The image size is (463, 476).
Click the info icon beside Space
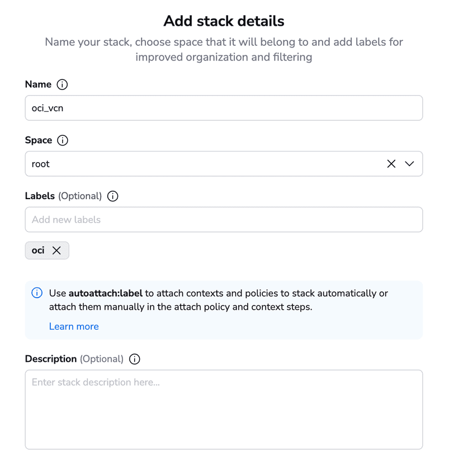[62, 140]
